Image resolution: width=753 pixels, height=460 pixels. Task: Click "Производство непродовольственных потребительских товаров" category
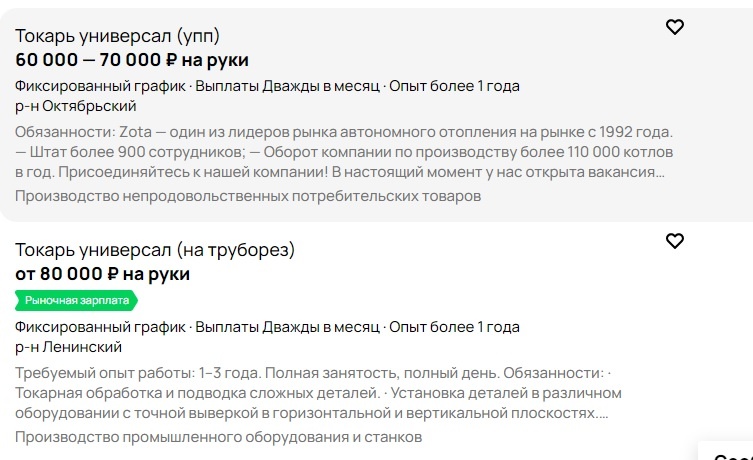pyautogui.click(x=248, y=196)
